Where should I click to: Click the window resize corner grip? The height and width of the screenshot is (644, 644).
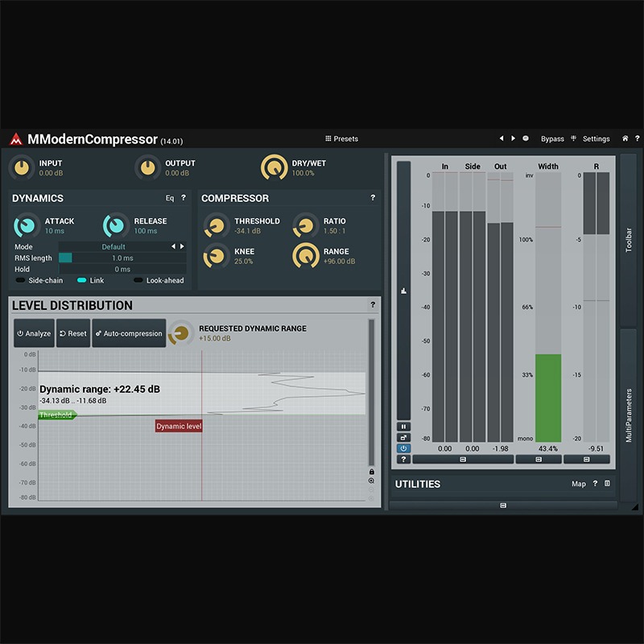pos(635,507)
